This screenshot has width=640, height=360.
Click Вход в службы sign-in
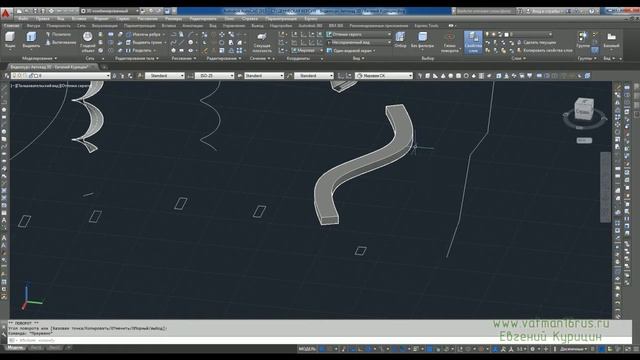[x=545, y=11]
